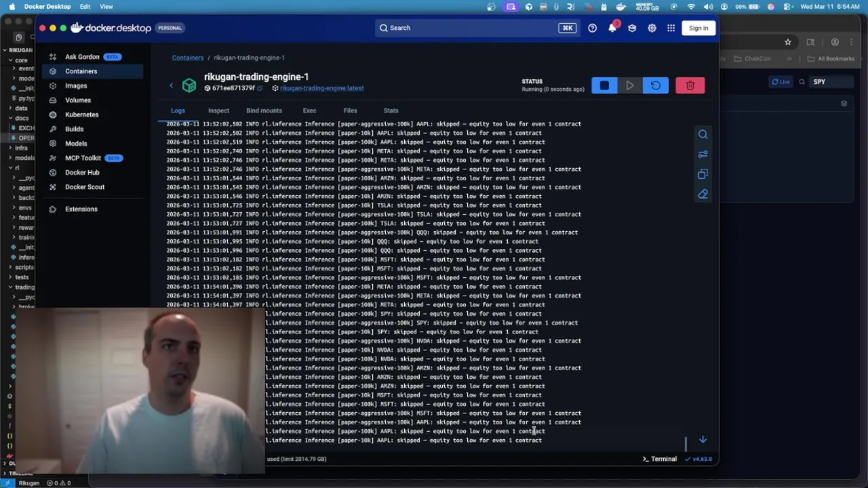This screenshot has width=868, height=488.
Task: Switch to the Files tab
Action: click(350, 110)
